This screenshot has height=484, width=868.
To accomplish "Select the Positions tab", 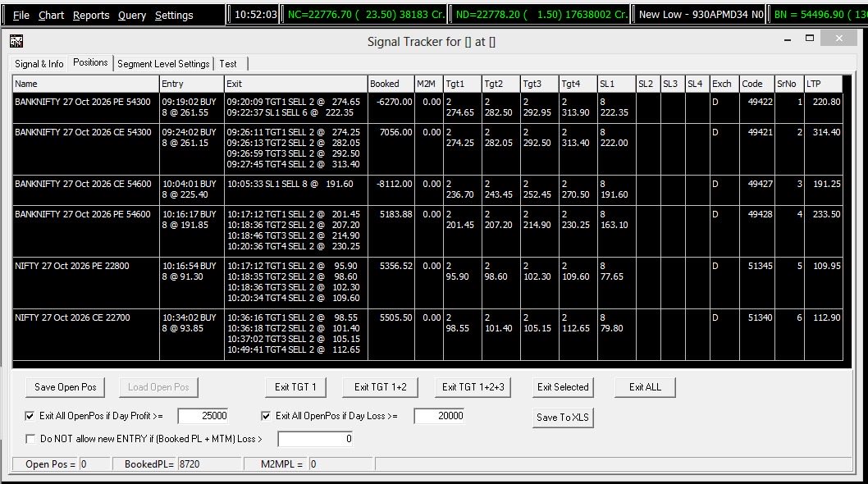I will click(90, 62).
